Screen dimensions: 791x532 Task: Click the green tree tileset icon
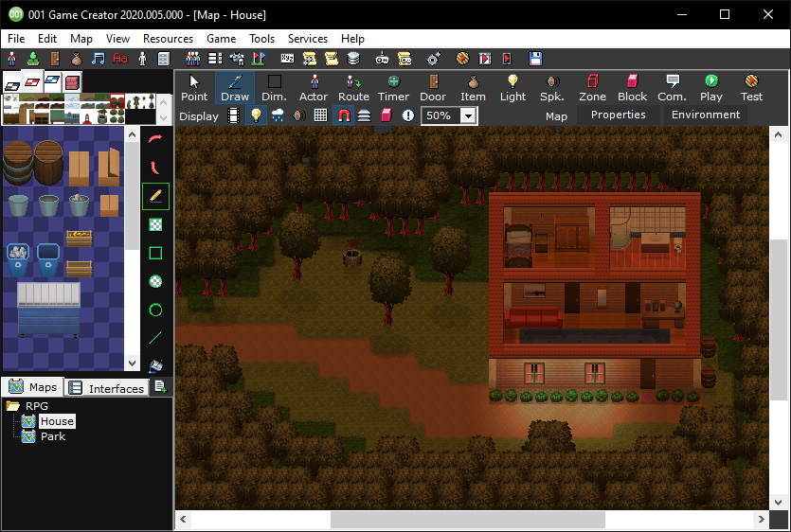click(33, 59)
